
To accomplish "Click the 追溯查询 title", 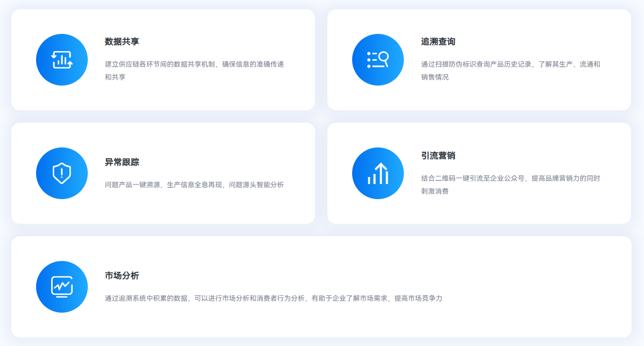I will tap(438, 41).
